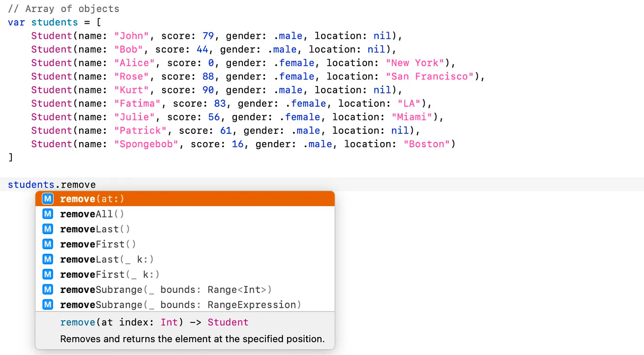Click the signature text remove(at index: Int) -> Student

[154, 322]
